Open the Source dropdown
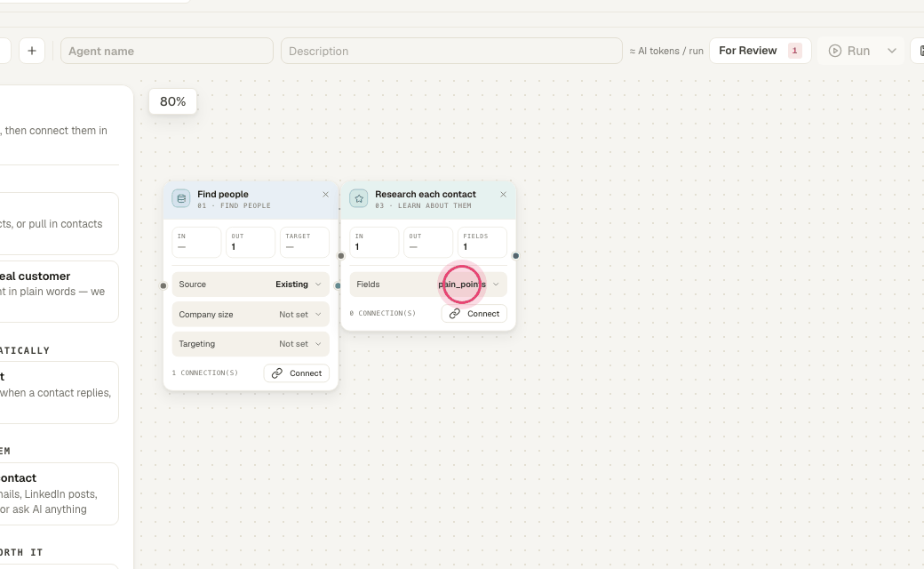This screenshot has height=569, width=924. coord(251,284)
